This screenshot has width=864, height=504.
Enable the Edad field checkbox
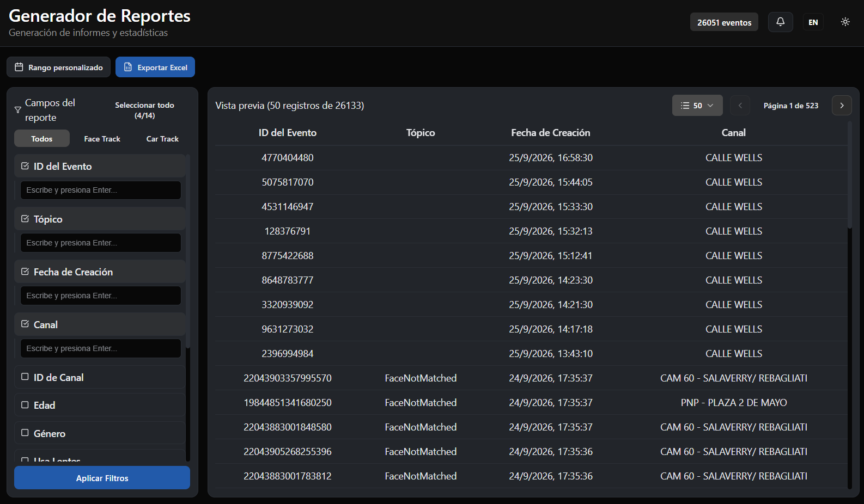(25, 405)
